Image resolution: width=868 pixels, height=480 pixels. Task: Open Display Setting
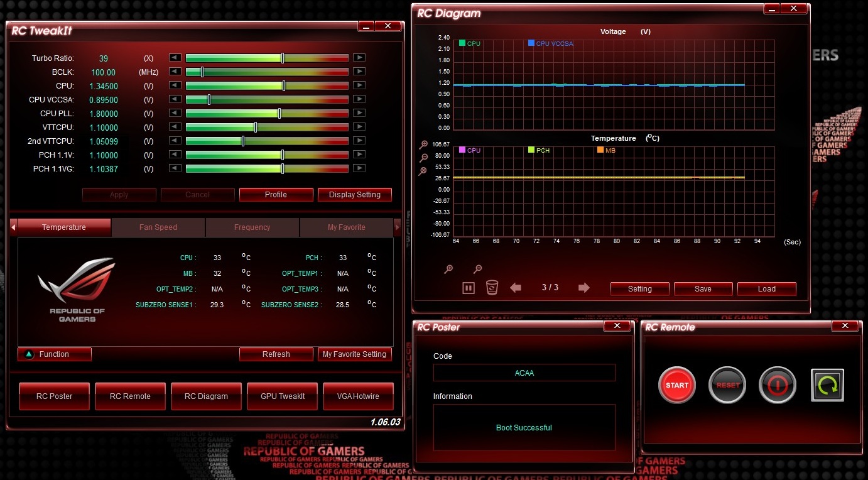pyautogui.click(x=355, y=195)
